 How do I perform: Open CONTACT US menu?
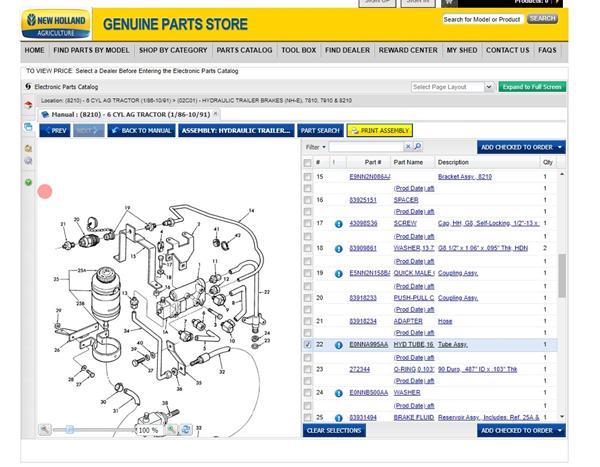[x=508, y=50]
